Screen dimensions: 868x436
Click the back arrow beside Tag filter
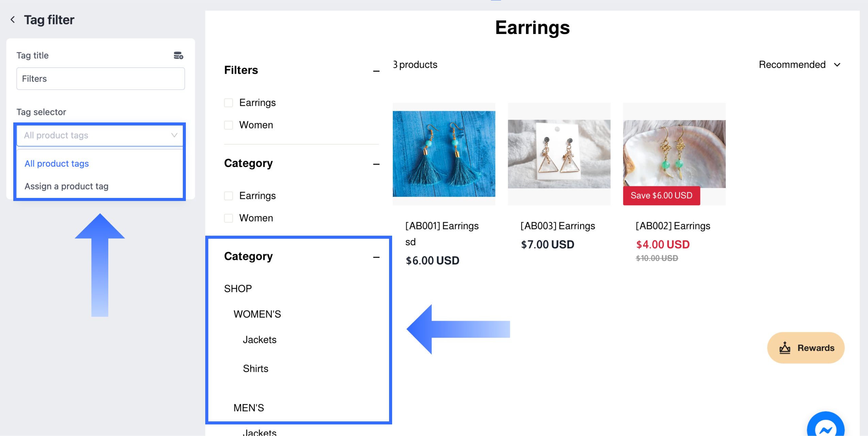pyautogui.click(x=13, y=20)
